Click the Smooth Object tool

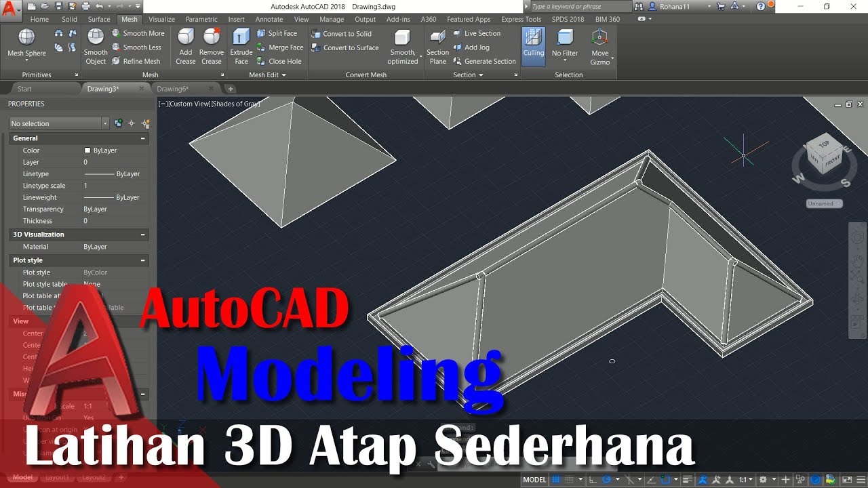tap(96, 47)
